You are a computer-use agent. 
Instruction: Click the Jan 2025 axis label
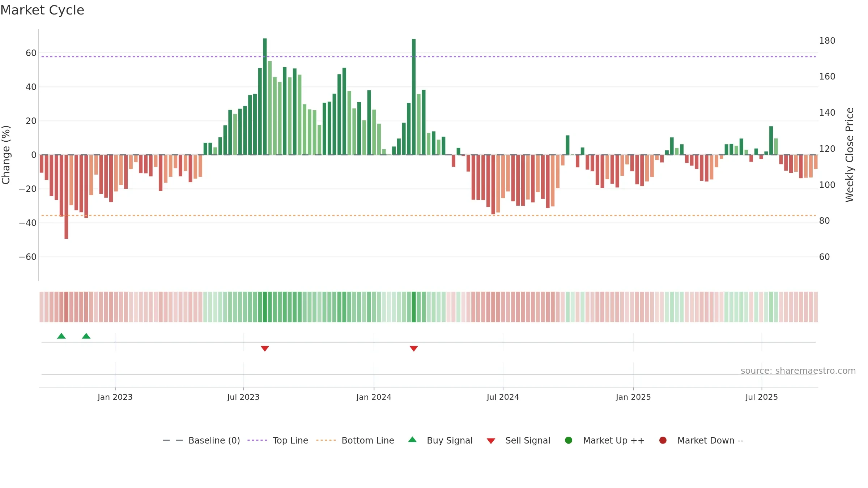point(633,397)
